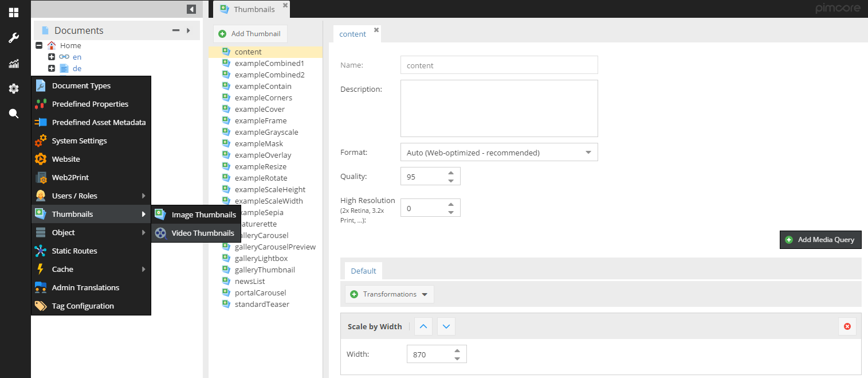Image resolution: width=868 pixels, height=378 pixels.
Task: Click the Add Thumbnail button
Action: 250,34
